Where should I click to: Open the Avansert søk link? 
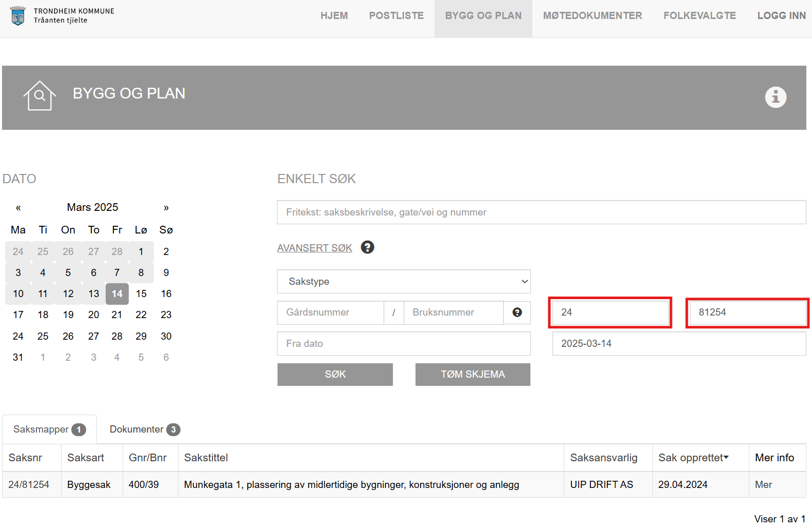(x=314, y=248)
